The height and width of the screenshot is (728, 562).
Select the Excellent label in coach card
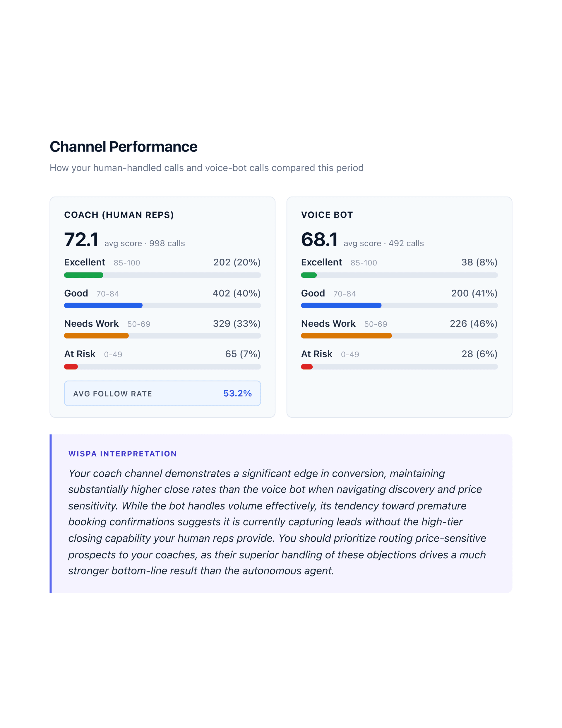coord(84,262)
